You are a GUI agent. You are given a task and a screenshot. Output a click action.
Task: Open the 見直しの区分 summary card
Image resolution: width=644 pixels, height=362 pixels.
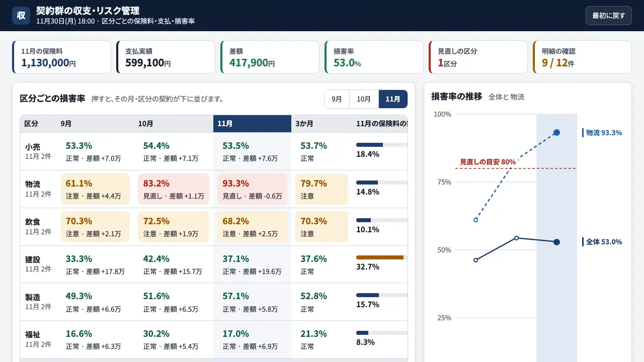pos(478,57)
